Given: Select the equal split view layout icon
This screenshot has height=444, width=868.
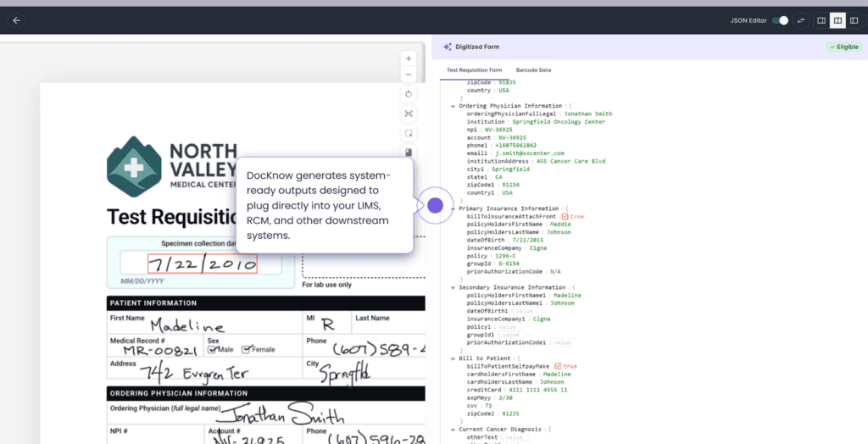Looking at the screenshot, I should [837, 20].
